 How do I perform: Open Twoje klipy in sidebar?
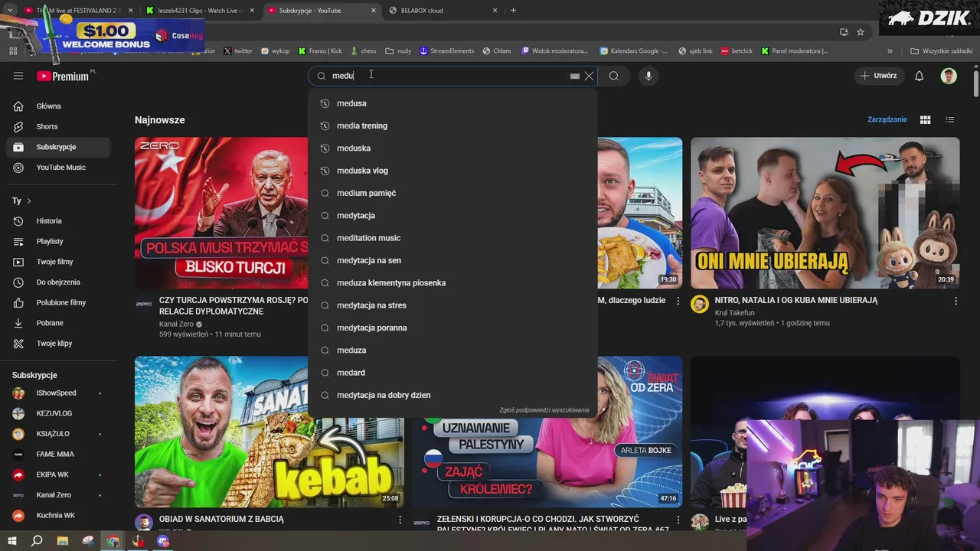tap(59, 344)
